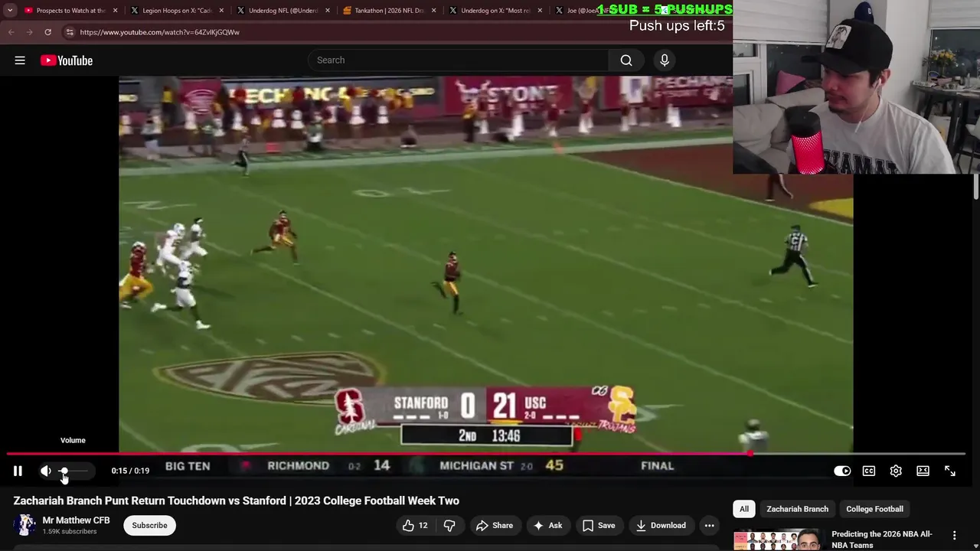Image resolution: width=980 pixels, height=551 pixels.
Task: Open the YouTube hamburger guide menu
Action: pyautogui.click(x=20, y=60)
